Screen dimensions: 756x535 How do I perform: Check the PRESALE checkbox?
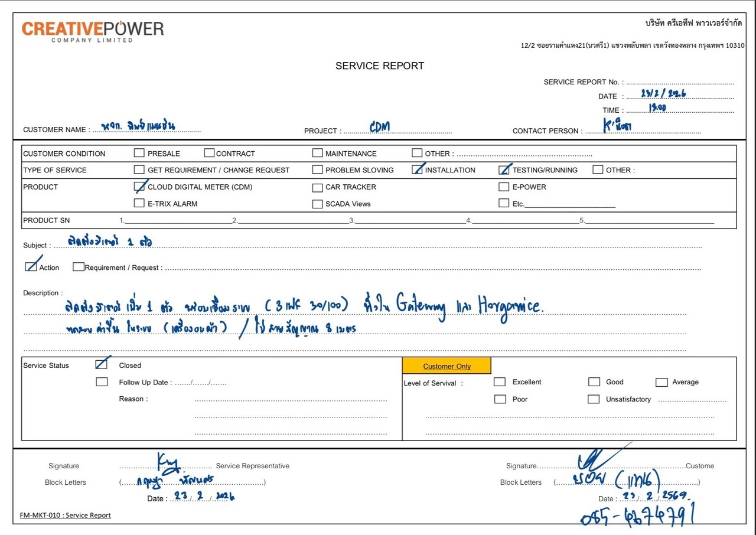(139, 153)
